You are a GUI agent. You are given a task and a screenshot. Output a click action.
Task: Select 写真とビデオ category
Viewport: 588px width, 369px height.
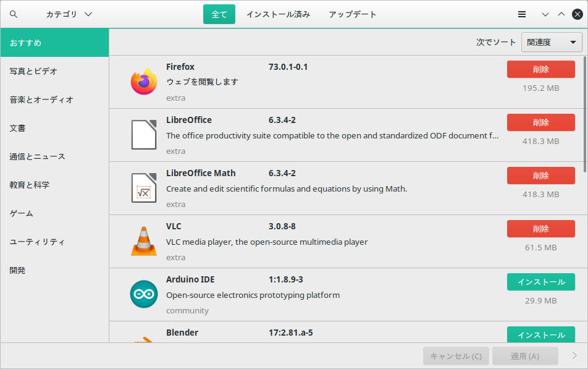[55, 71]
